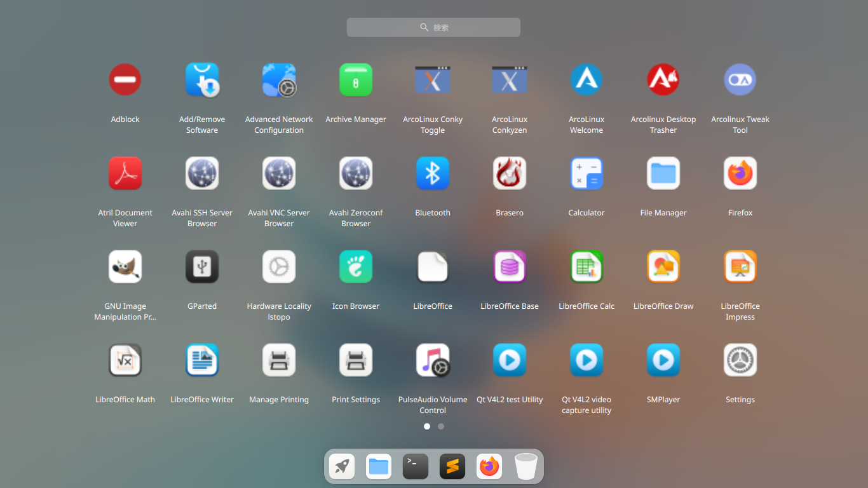
Task: Launch Print Settings
Action: point(356,360)
